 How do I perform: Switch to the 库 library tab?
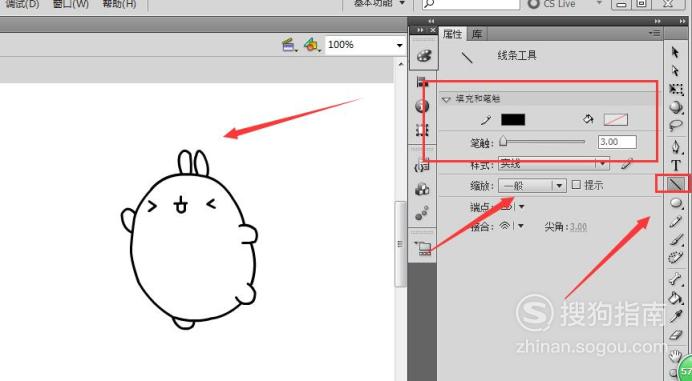point(477,34)
